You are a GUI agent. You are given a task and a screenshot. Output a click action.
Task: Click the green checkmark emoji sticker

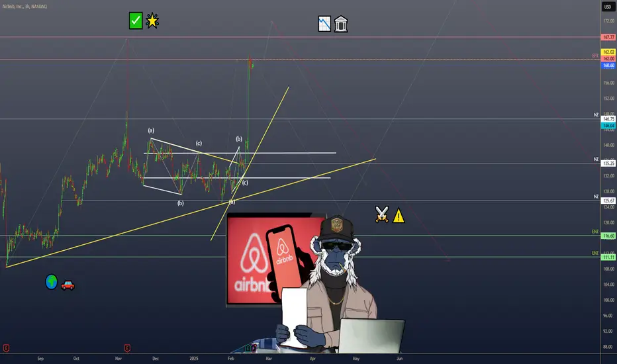(135, 21)
